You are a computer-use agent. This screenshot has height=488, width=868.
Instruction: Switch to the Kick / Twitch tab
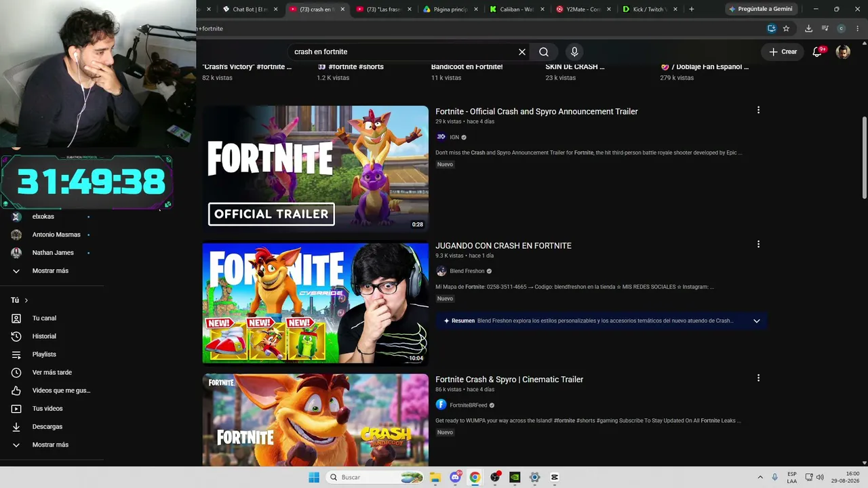point(647,9)
